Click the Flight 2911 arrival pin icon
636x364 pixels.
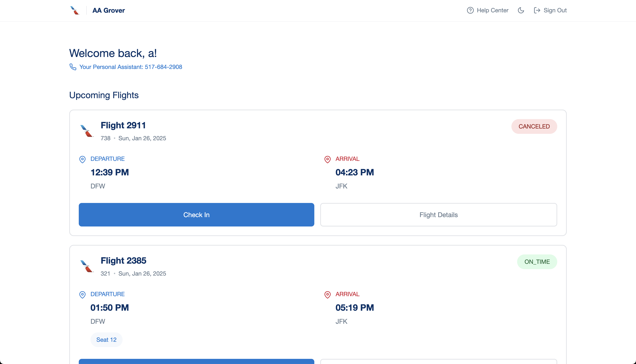click(327, 159)
